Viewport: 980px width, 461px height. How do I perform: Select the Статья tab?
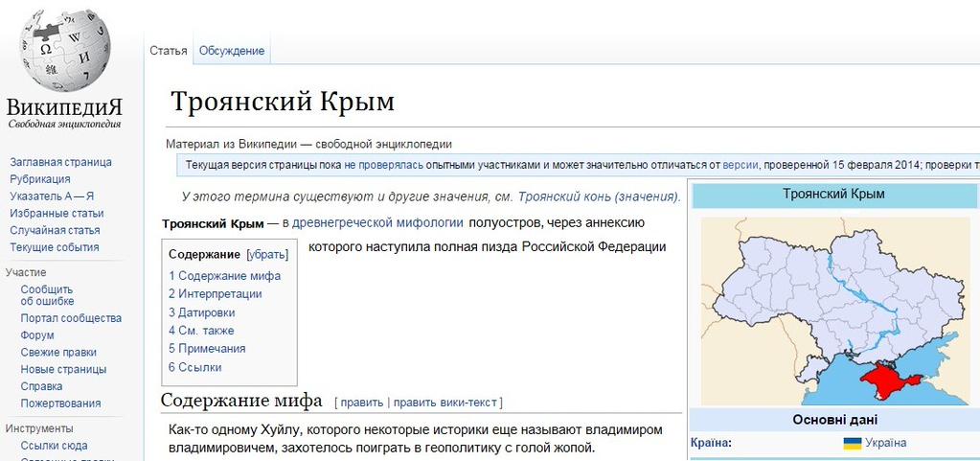(169, 51)
